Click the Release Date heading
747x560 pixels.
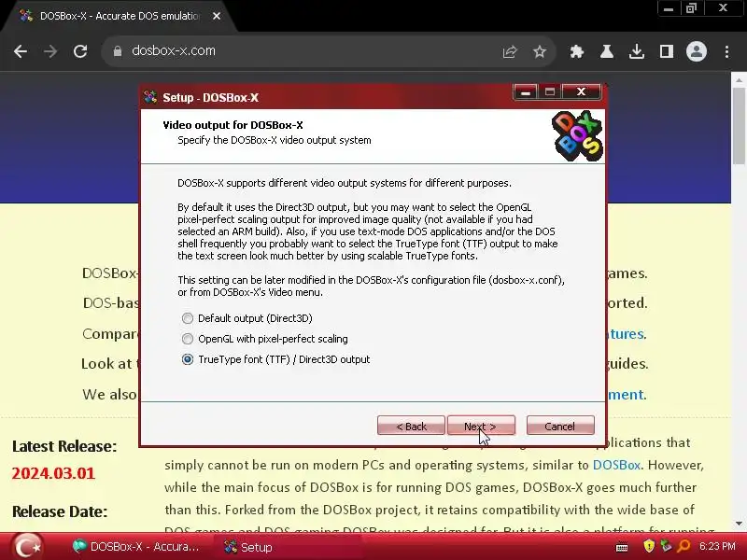(60, 511)
